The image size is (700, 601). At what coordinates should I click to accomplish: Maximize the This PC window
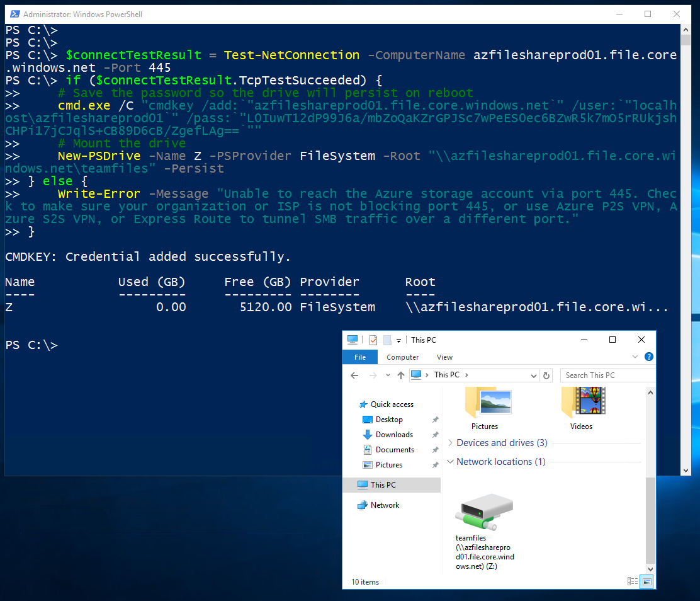(612, 340)
